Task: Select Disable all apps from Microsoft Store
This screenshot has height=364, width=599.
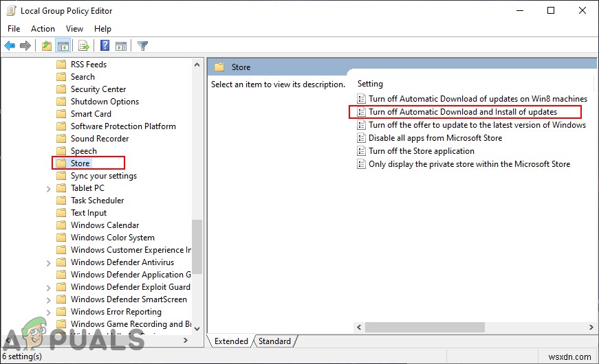Action: pyautogui.click(x=435, y=138)
